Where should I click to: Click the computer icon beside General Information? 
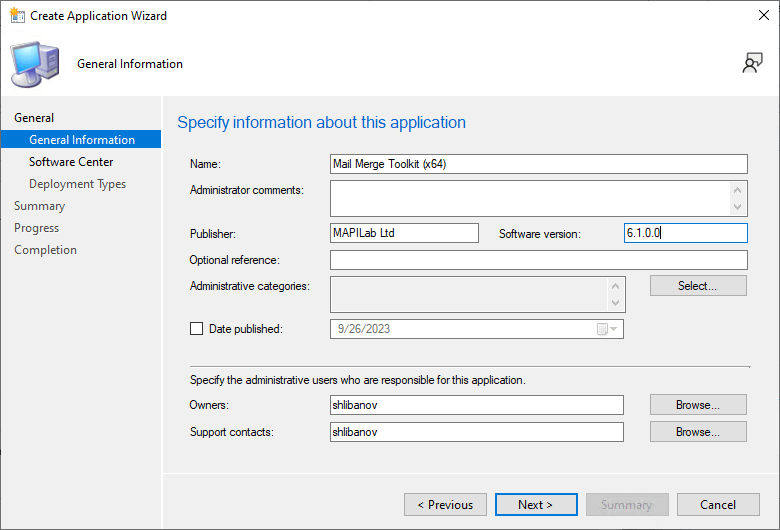tap(35, 65)
